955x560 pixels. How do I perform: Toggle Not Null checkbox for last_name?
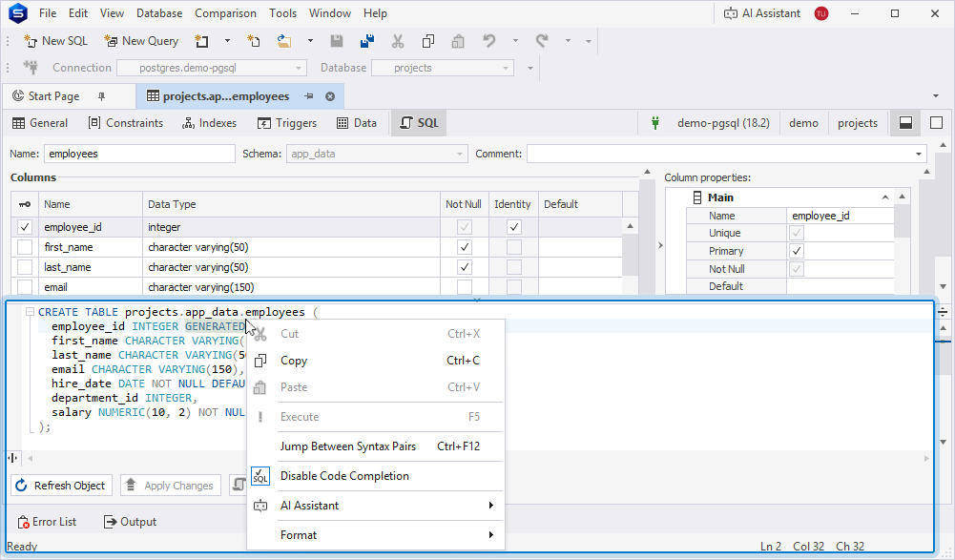[x=464, y=267]
